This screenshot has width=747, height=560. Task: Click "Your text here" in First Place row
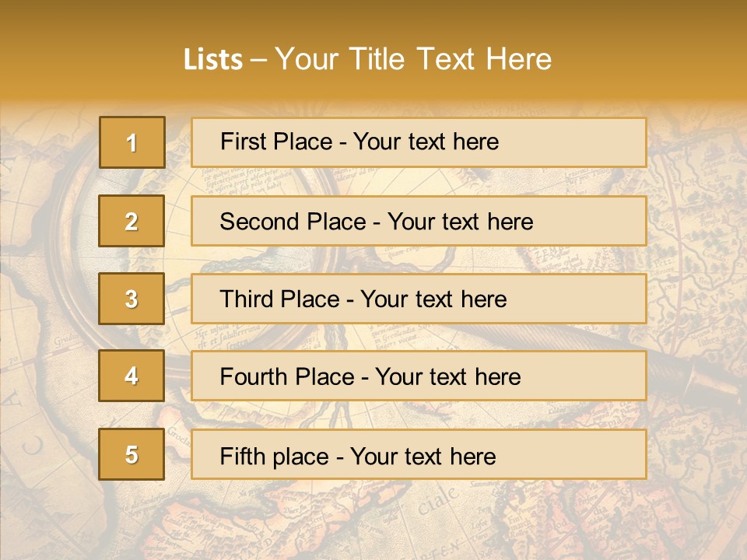(x=426, y=142)
